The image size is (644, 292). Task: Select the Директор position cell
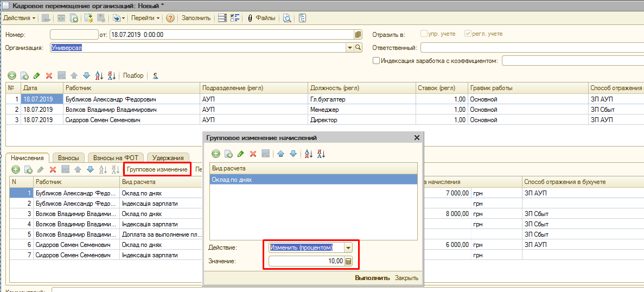pyautogui.click(x=361, y=120)
